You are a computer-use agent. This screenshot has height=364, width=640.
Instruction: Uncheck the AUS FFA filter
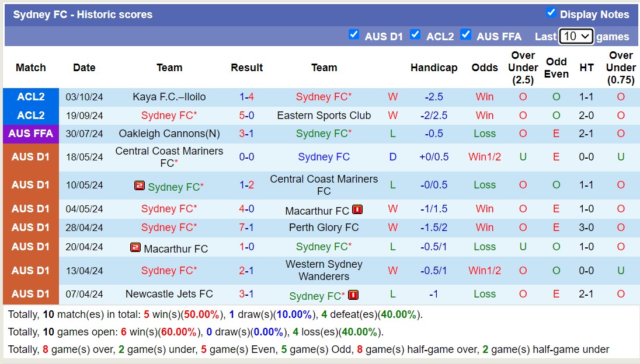point(467,35)
